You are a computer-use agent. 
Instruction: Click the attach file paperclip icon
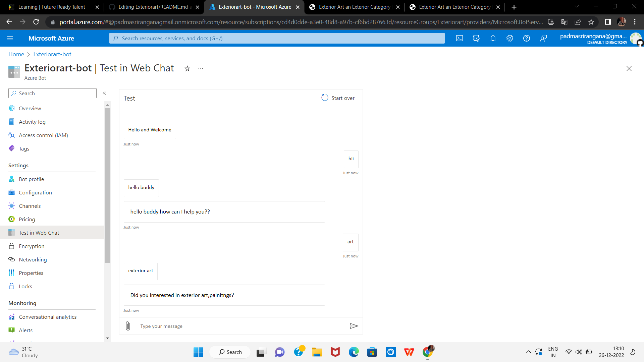(x=128, y=326)
